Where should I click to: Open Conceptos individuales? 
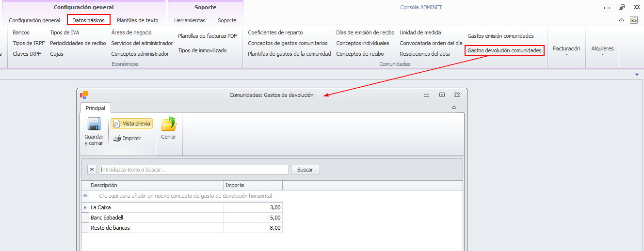pyautogui.click(x=363, y=43)
